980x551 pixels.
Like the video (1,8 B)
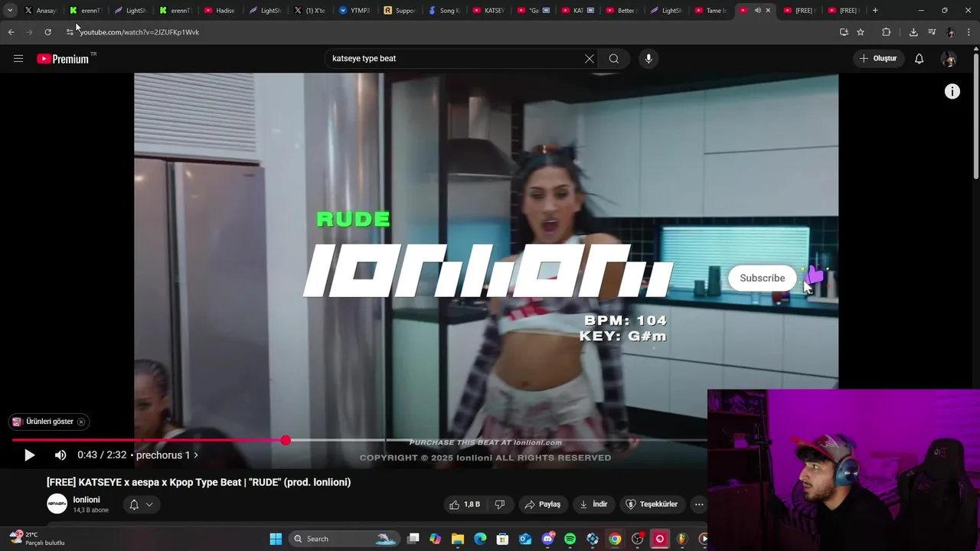pyautogui.click(x=465, y=504)
